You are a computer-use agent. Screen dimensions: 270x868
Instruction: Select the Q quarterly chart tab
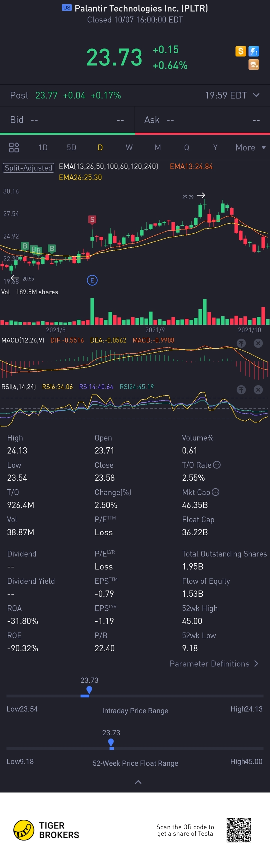click(x=186, y=147)
